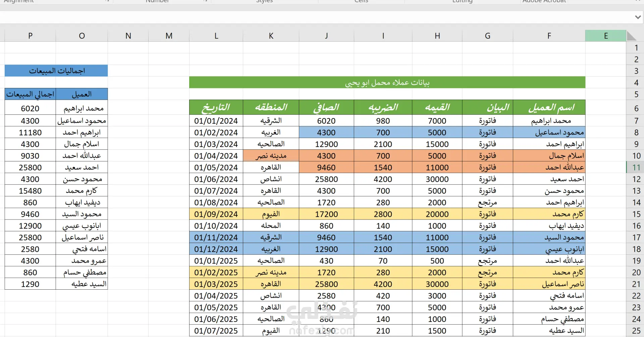Select net cell 9460 in row 11

326,167
